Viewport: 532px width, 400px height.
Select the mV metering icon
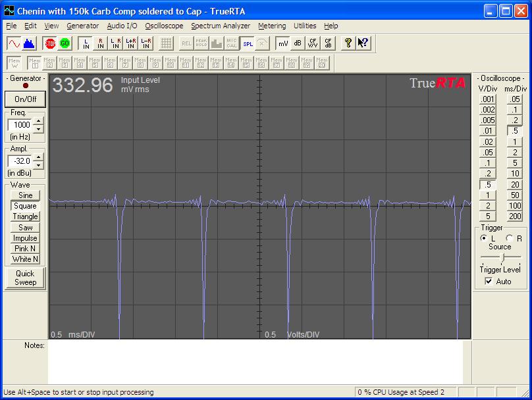283,43
